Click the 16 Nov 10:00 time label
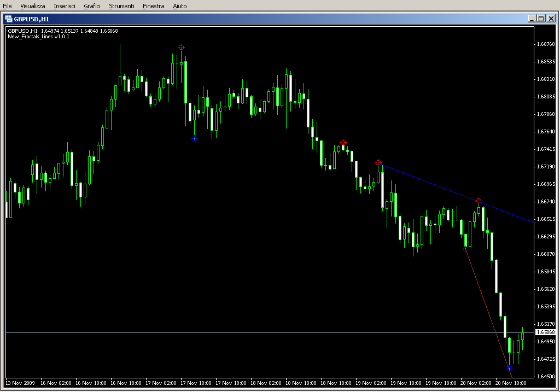560x392 pixels. [x=91, y=383]
